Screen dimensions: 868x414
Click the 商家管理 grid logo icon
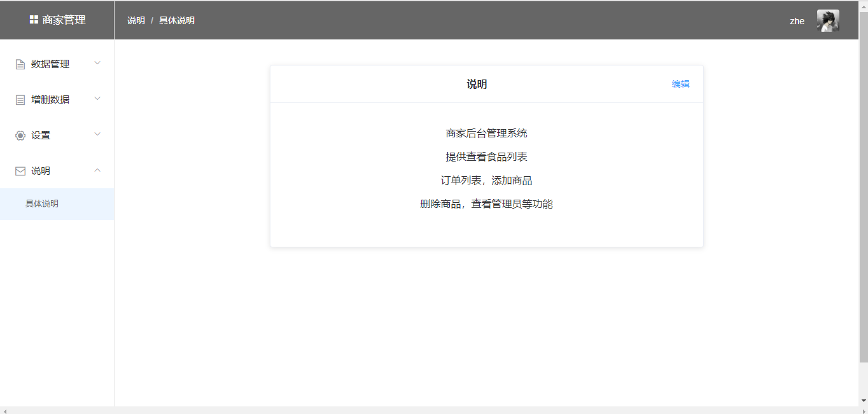click(x=34, y=19)
